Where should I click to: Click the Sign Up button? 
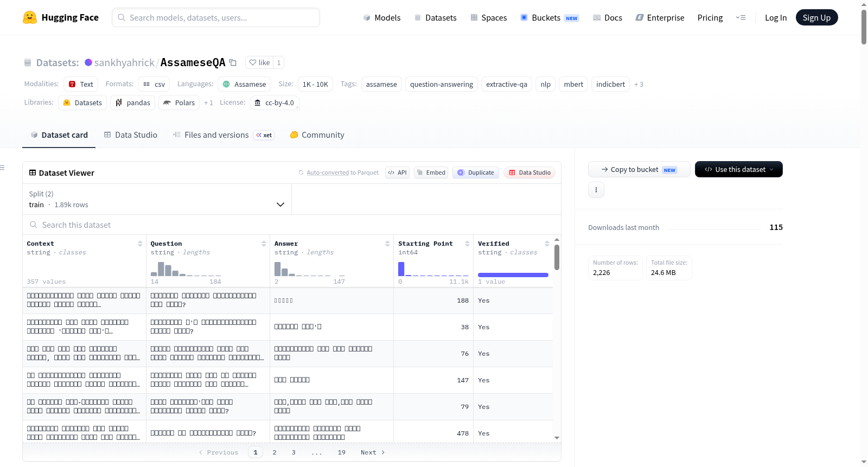coord(816,17)
